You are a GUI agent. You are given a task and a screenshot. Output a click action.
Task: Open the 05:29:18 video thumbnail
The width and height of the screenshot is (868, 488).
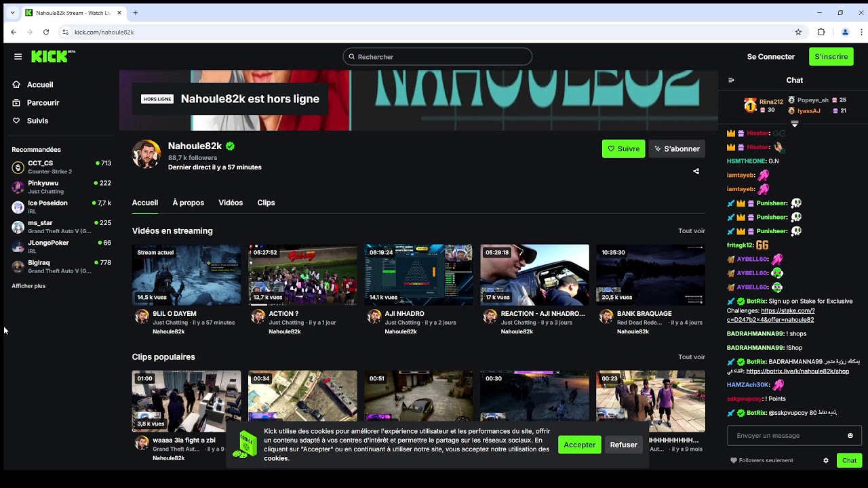click(535, 274)
